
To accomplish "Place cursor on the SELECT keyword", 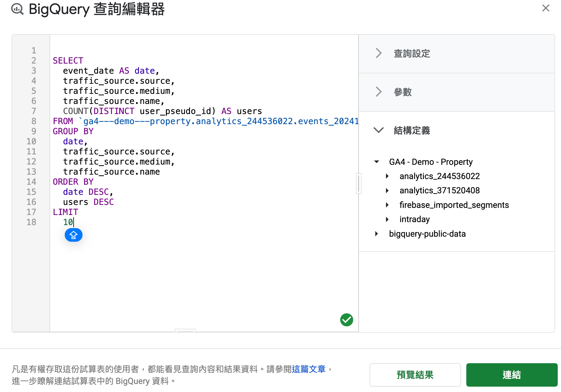I will (x=68, y=61).
